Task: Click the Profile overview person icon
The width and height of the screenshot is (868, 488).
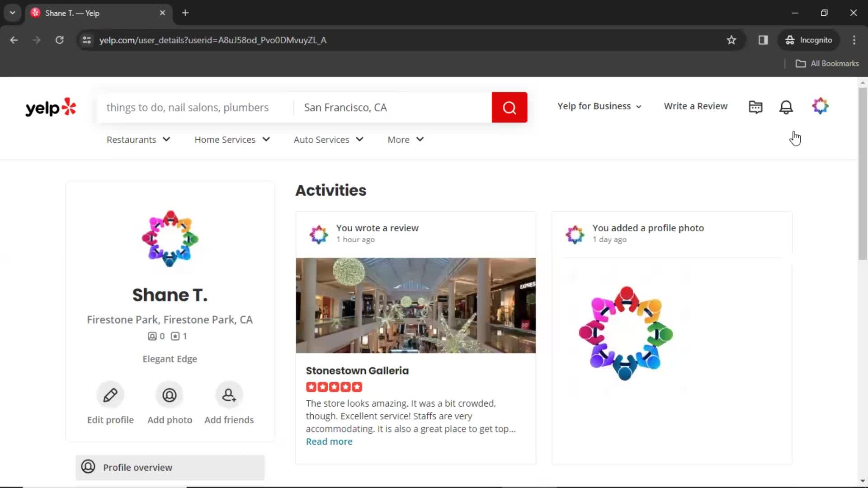Action: pos(88,467)
